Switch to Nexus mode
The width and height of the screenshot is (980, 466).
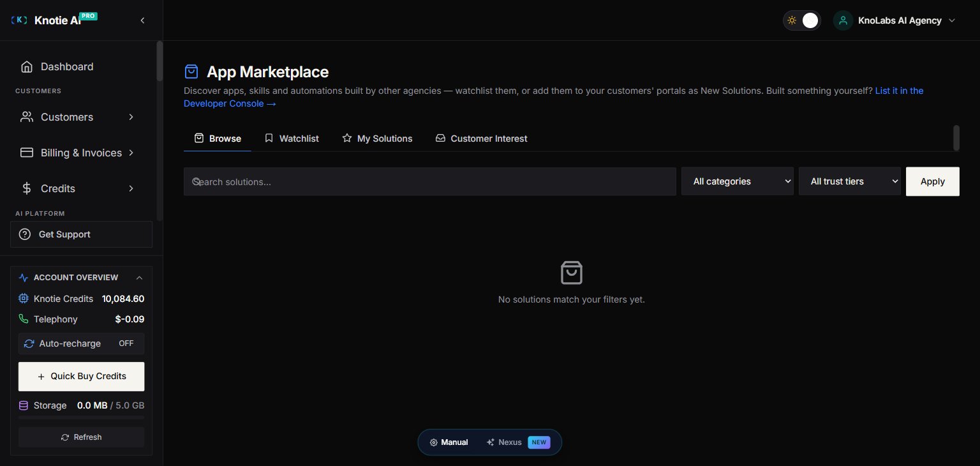click(x=517, y=442)
